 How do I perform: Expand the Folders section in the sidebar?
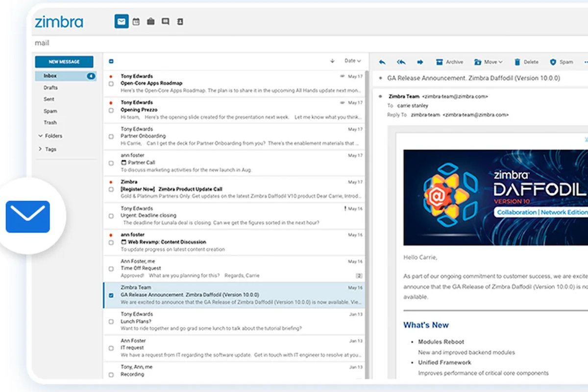50,136
